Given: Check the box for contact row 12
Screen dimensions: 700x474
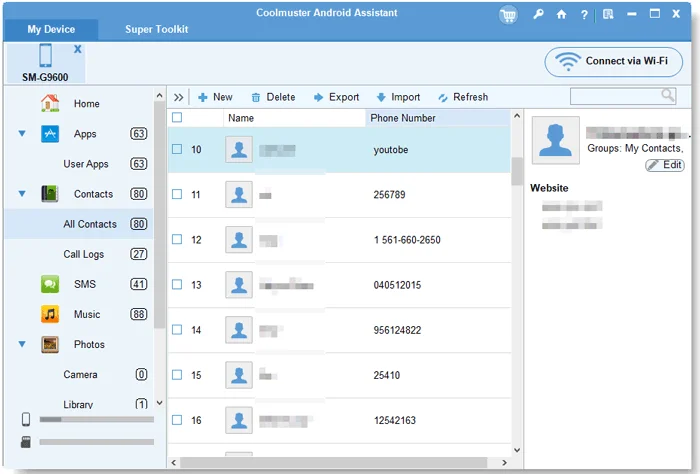Looking at the screenshot, I should 177,239.
